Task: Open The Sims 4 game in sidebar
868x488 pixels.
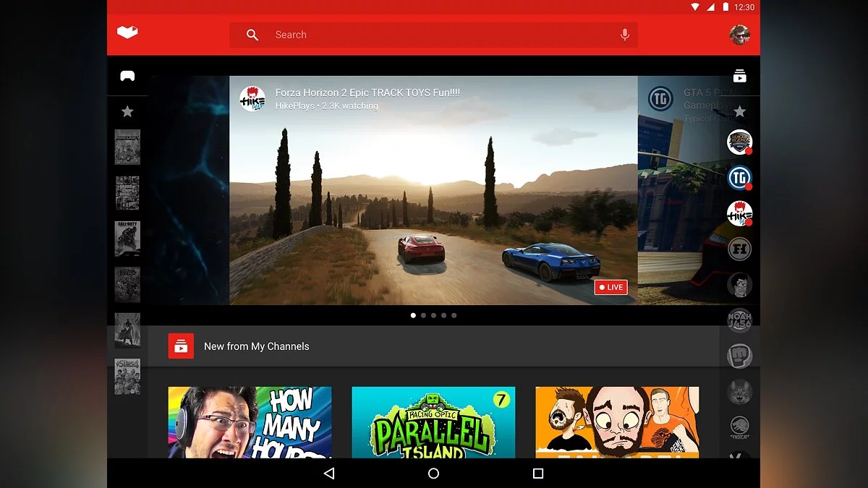Action: 127,376
